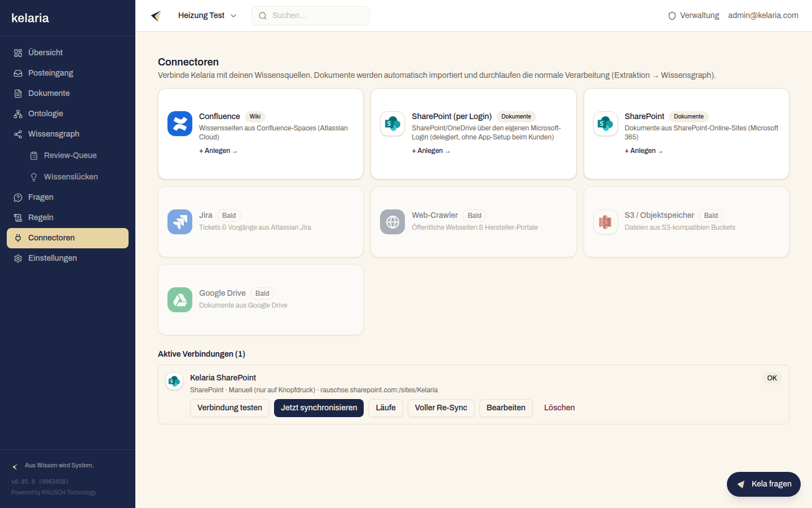This screenshot has height=508, width=812.
Task: Go to Übersicht in sidebar
Action: [68, 52]
